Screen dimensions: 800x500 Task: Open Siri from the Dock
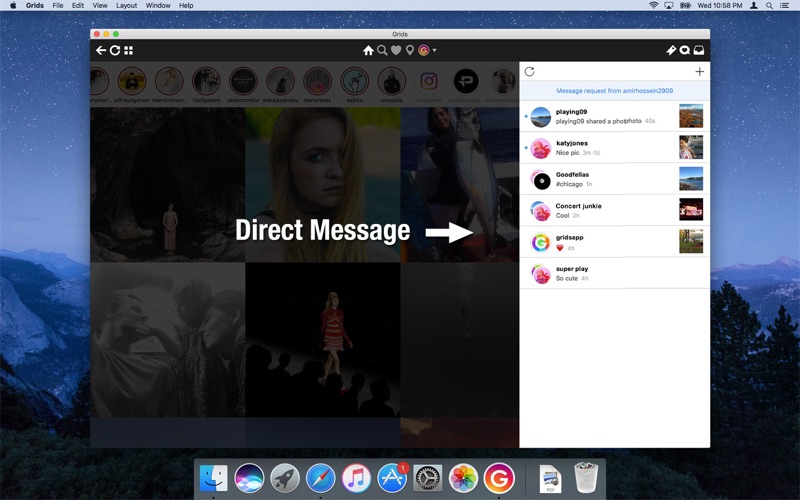point(249,479)
